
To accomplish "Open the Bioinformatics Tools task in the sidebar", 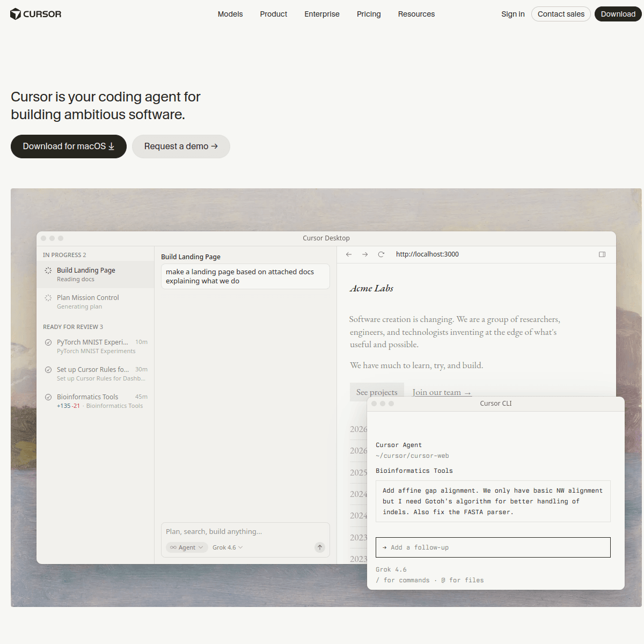I will click(96, 401).
